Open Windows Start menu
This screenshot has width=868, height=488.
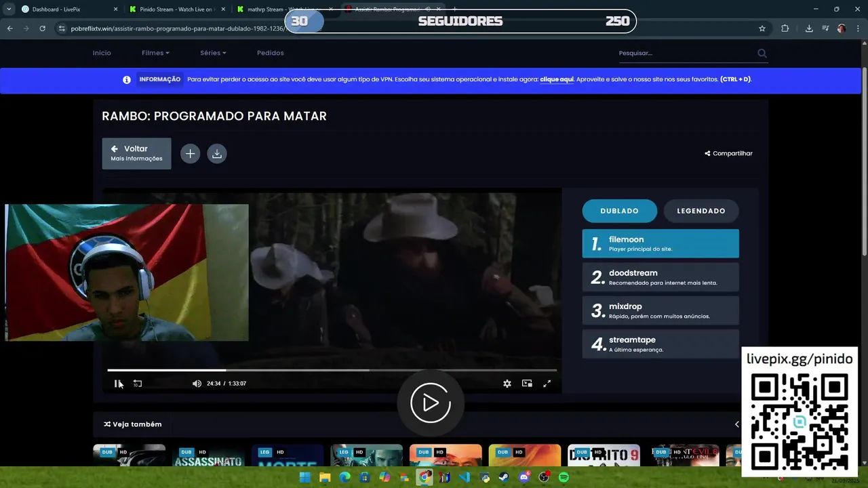pyautogui.click(x=305, y=477)
